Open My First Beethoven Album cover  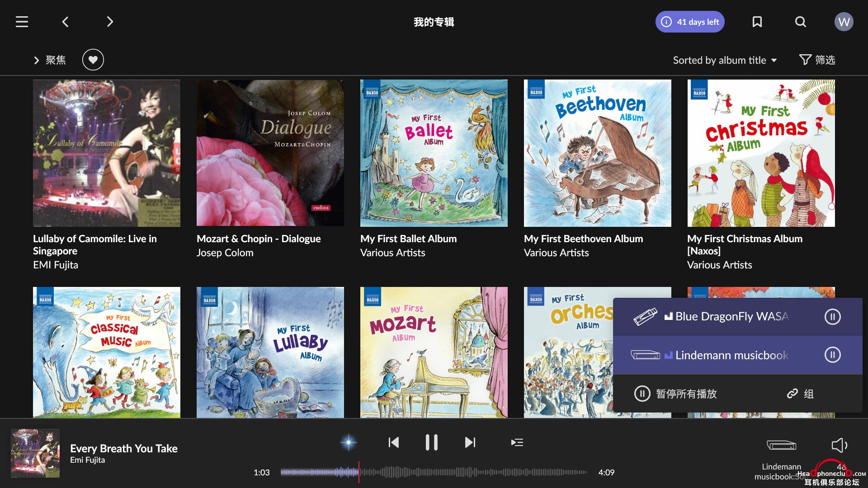click(598, 153)
